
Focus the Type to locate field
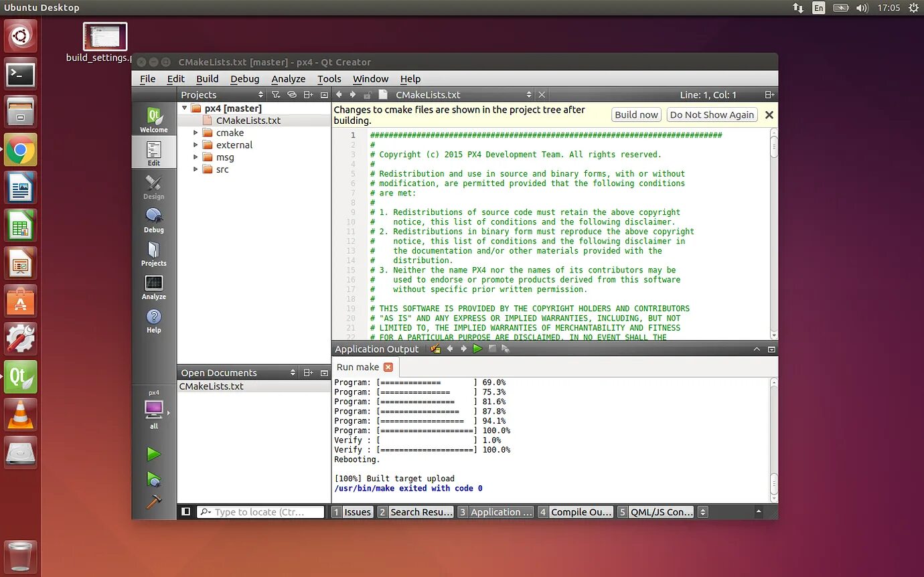[261, 512]
